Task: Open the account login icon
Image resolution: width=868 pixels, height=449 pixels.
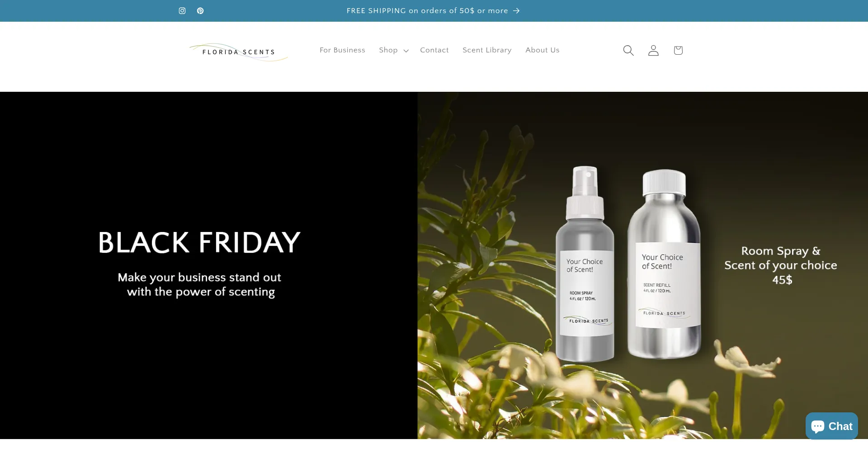Action: click(x=653, y=50)
